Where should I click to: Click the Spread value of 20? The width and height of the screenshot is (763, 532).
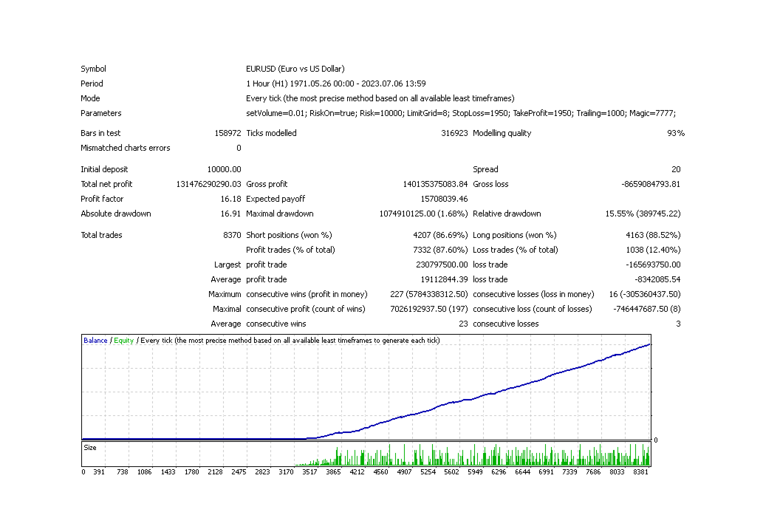(x=677, y=168)
